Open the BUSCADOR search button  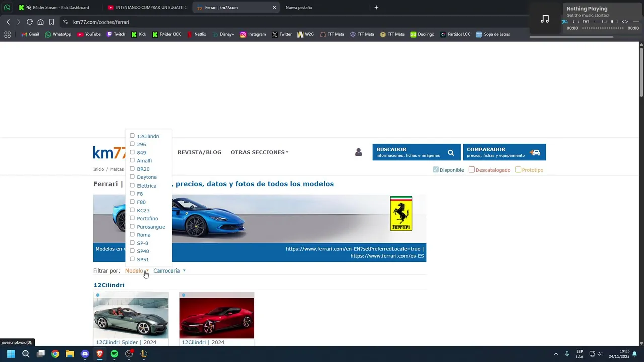pyautogui.click(x=417, y=152)
